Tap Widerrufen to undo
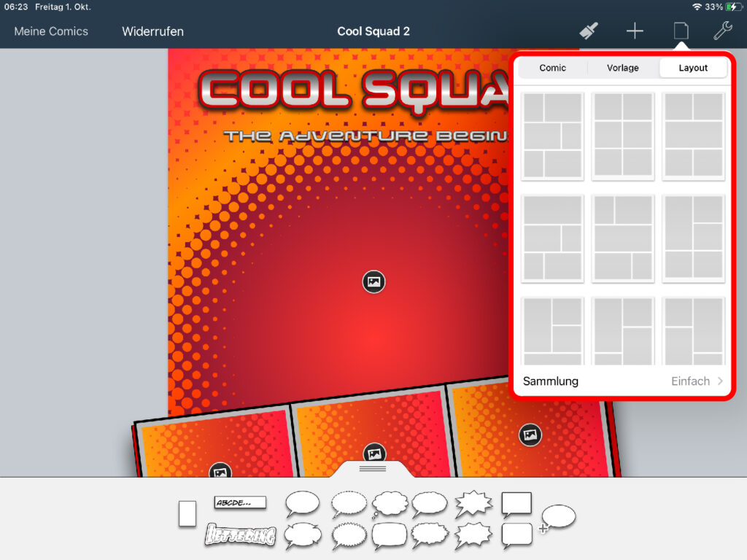The width and height of the screenshot is (747, 560). (152, 31)
